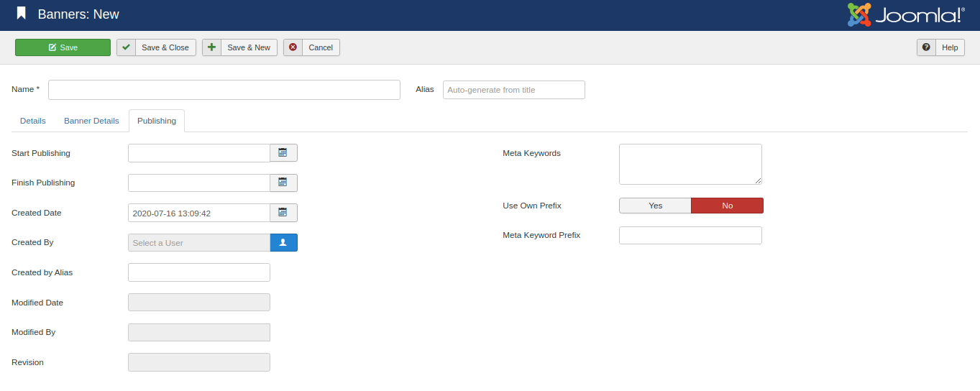The width and height of the screenshot is (980, 391).
Task: Focus the Name input field
Action: 224,90
